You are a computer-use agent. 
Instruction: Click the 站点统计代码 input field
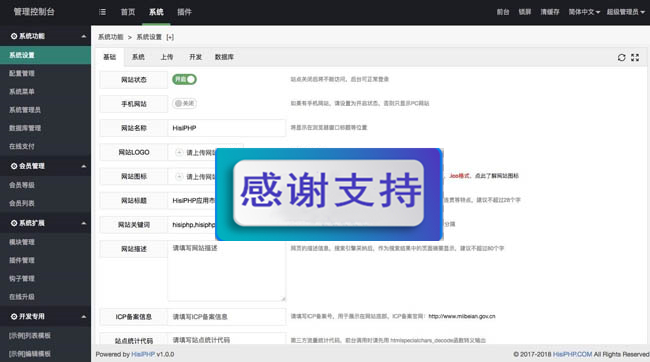click(x=227, y=339)
